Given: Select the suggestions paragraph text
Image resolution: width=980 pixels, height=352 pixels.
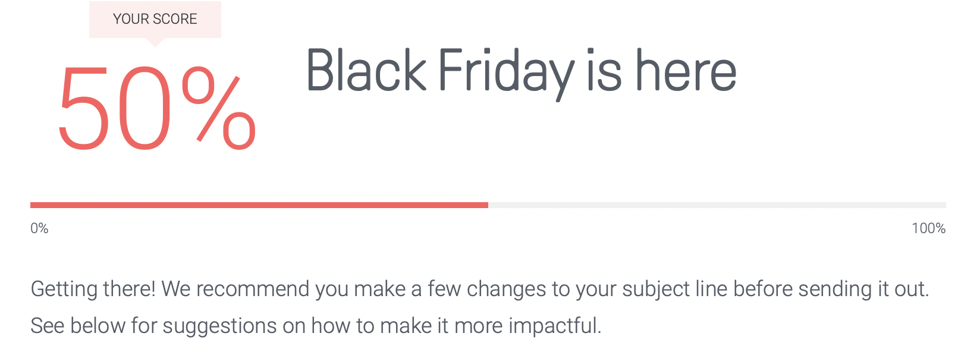Looking at the screenshot, I should (315, 325).
